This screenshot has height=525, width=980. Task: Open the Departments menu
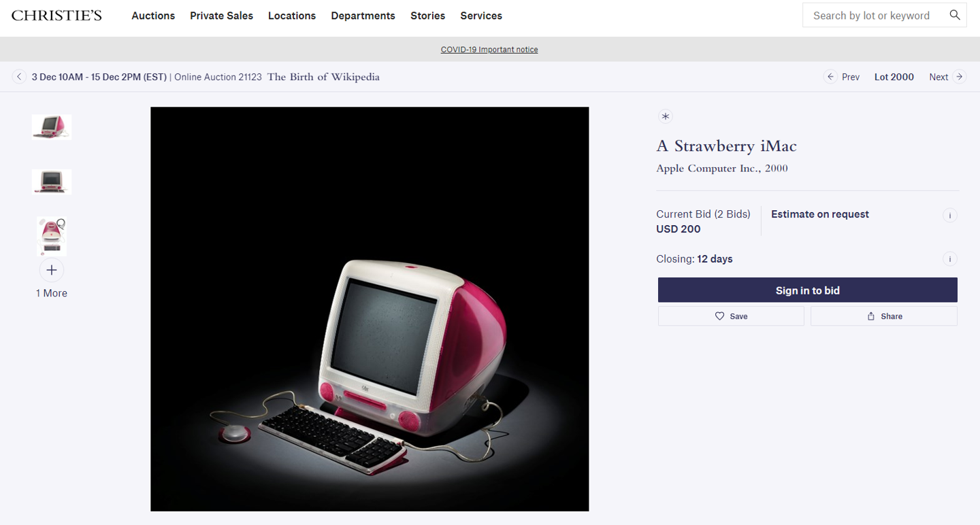click(363, 16)
